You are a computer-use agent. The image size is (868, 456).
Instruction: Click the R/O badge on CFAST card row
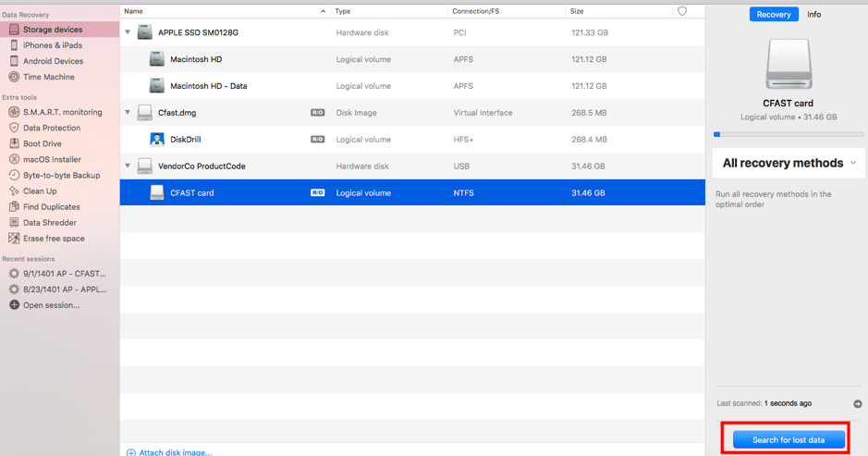pyautogui.click(x=317, y=192)
